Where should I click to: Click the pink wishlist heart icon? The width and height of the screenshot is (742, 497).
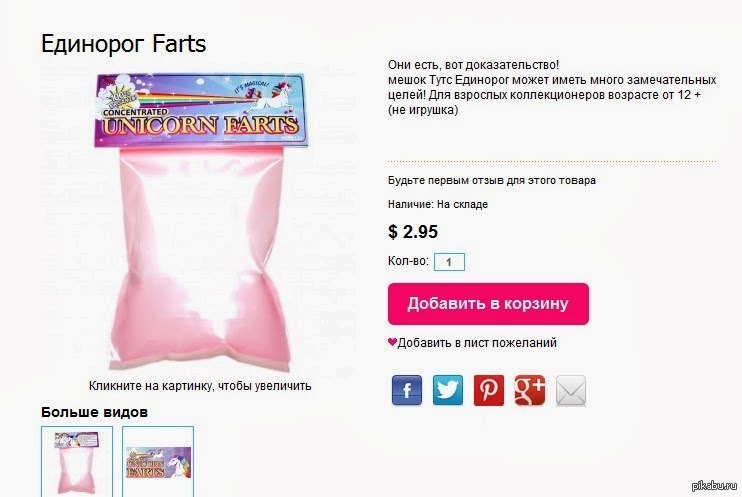coord(392,342)
